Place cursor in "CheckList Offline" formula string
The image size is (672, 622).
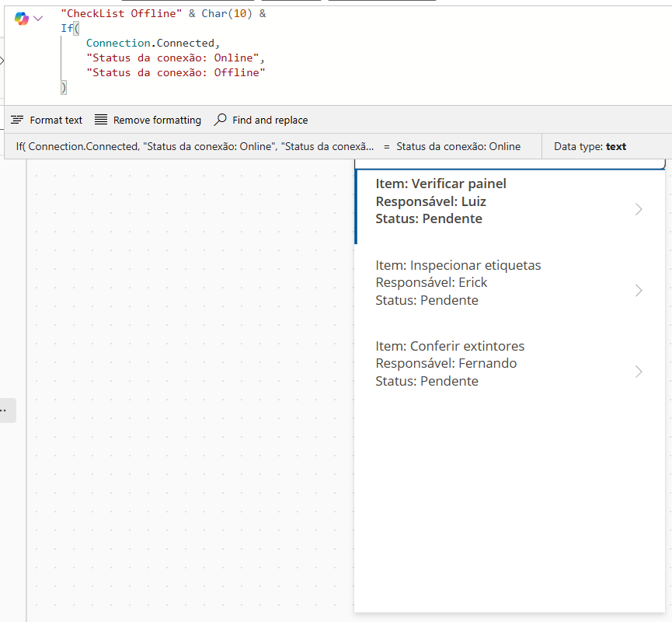point(121,14)
